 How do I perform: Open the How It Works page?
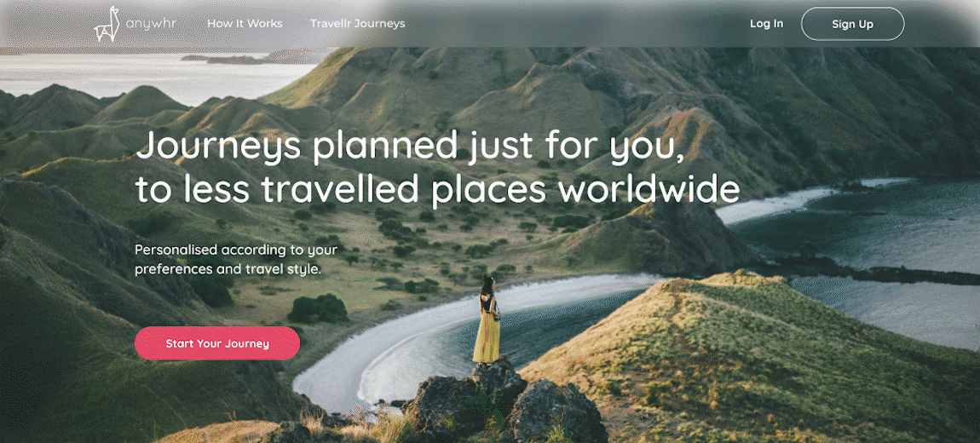[x=245, y=24]
